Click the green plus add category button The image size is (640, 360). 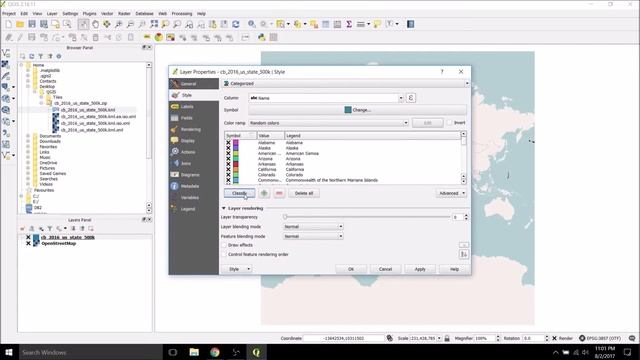[264, 193]
